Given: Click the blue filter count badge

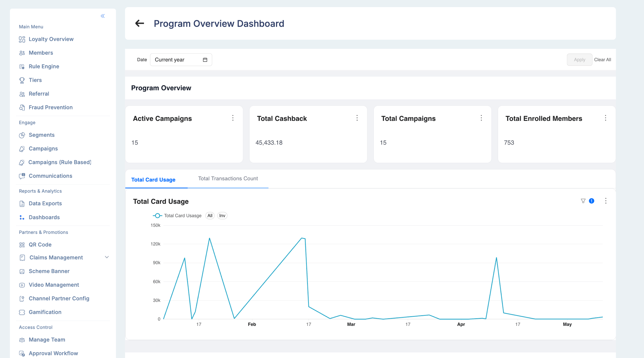Looking at the screenshot, I should pos(592,201).
